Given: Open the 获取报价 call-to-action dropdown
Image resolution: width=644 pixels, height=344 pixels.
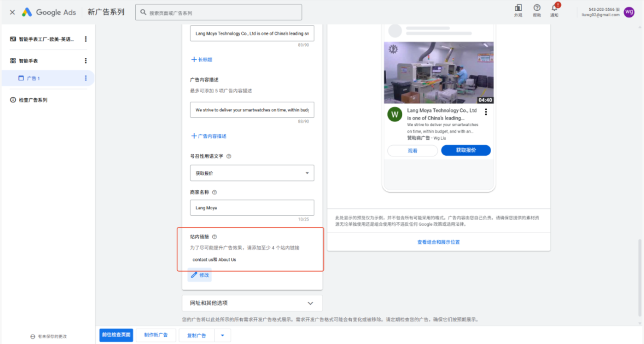Looking at the screenshot, I should pyautogui.click(x=252, y=173).
